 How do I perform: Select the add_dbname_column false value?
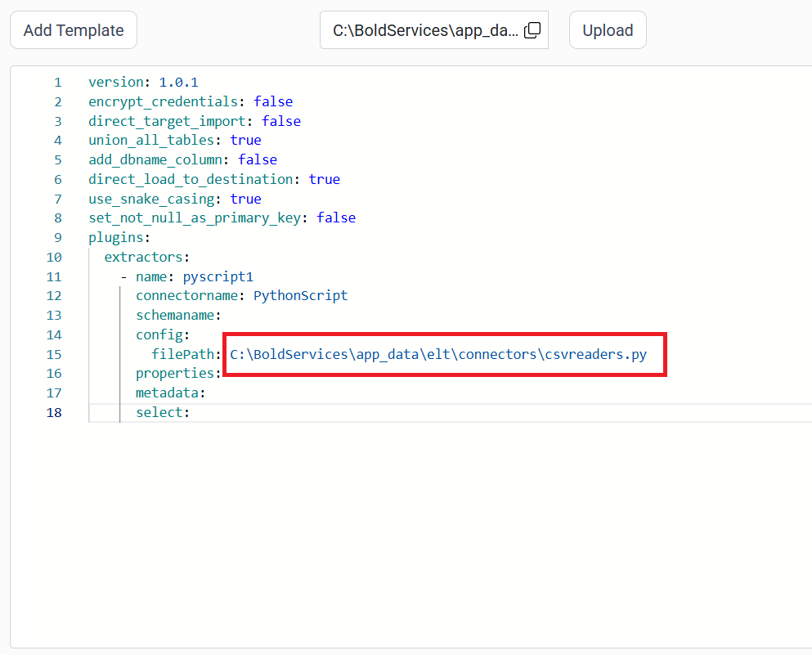coord(258,159)
